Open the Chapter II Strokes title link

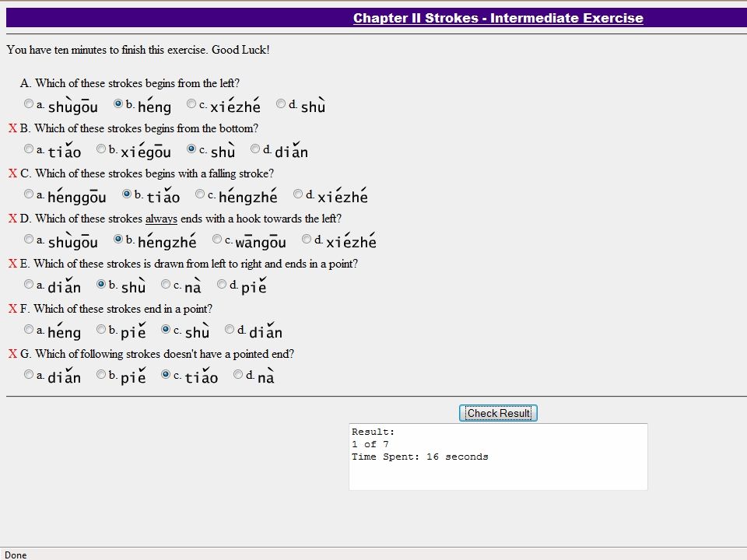[498, 18]
